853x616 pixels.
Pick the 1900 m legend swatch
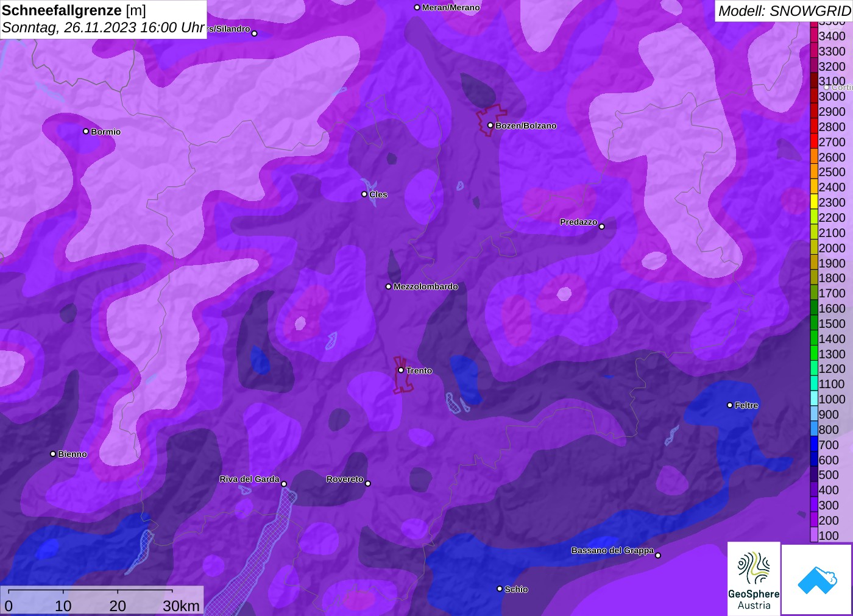coord(813,263)
